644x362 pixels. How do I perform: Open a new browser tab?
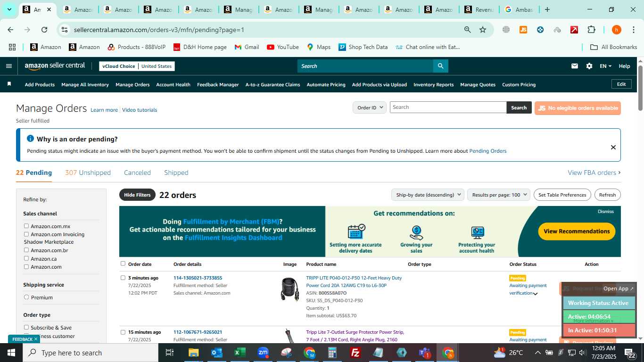click(x=547, y=9)
